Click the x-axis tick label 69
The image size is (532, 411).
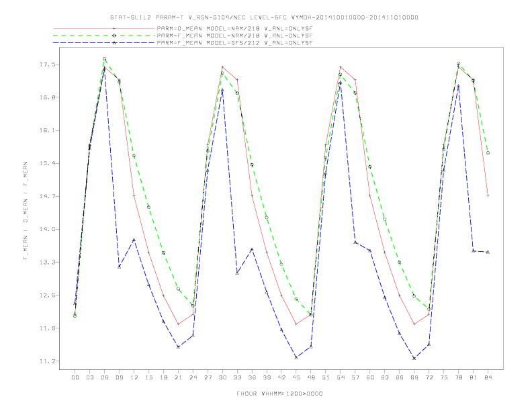(414, 377)
